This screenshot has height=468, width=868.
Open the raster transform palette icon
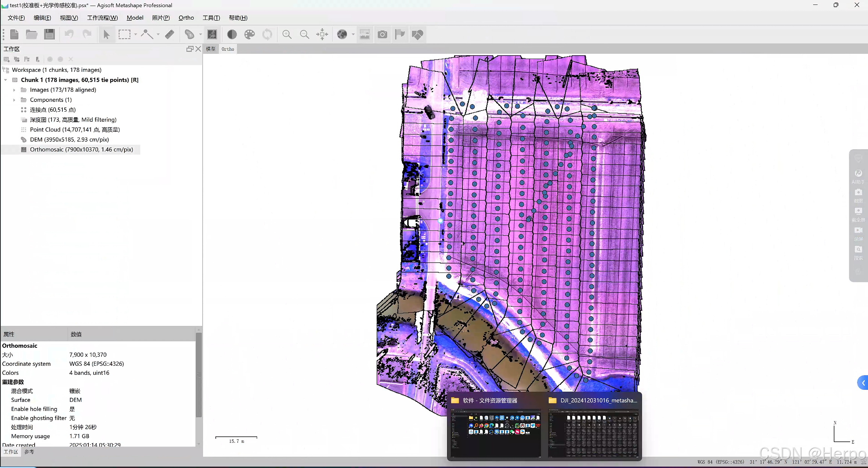[250, 35]
